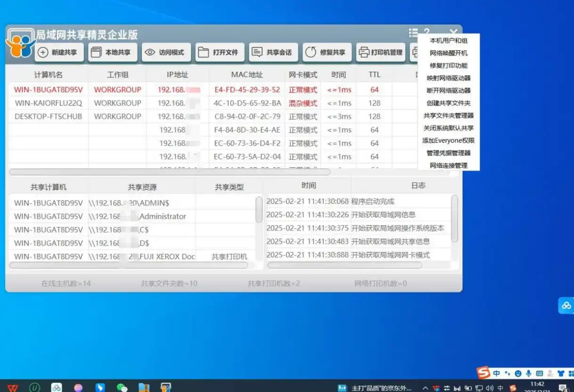Choose 创建共享文件夹 menu entry
The height and width of the screenshot is (392, 574).
(448, 103)
